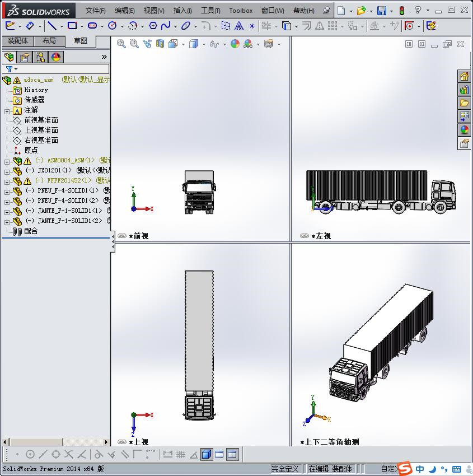Viewport: 473px width, 476px height.
Task: Toggle the grid snap icon
Action: tap(181, 455)
